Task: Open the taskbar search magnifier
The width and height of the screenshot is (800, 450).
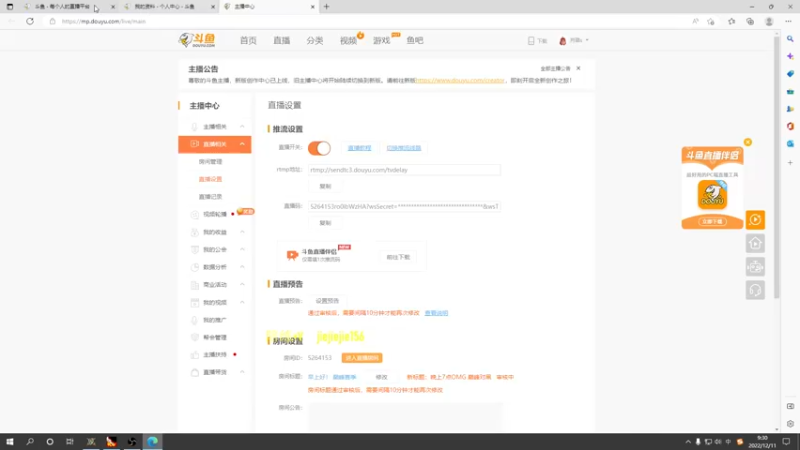Action: (30, 441)
